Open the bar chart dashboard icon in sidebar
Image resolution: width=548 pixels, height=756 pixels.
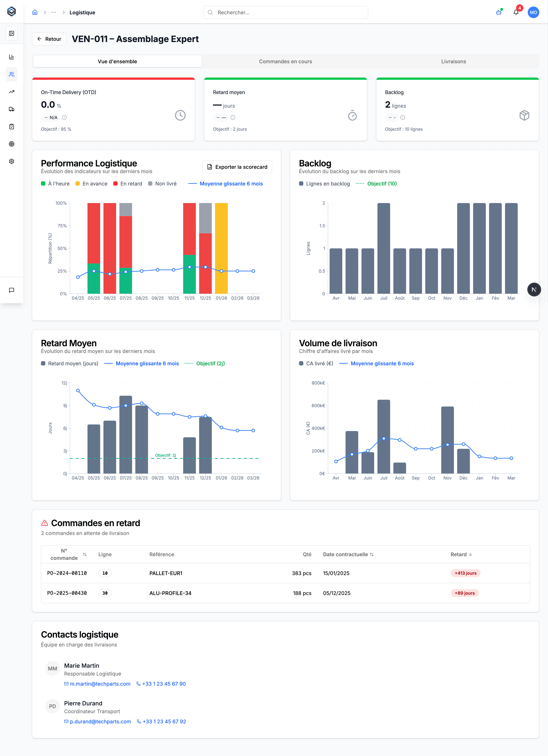click(x=12, y=57)
